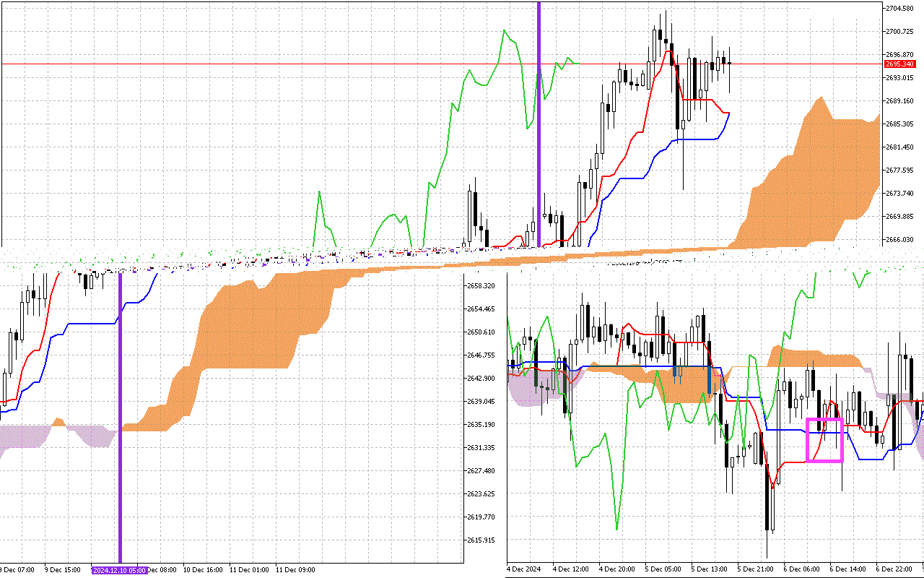
Task: Click the 11 Dec 01:00 time axis label
Action: [x=248, y=570]
